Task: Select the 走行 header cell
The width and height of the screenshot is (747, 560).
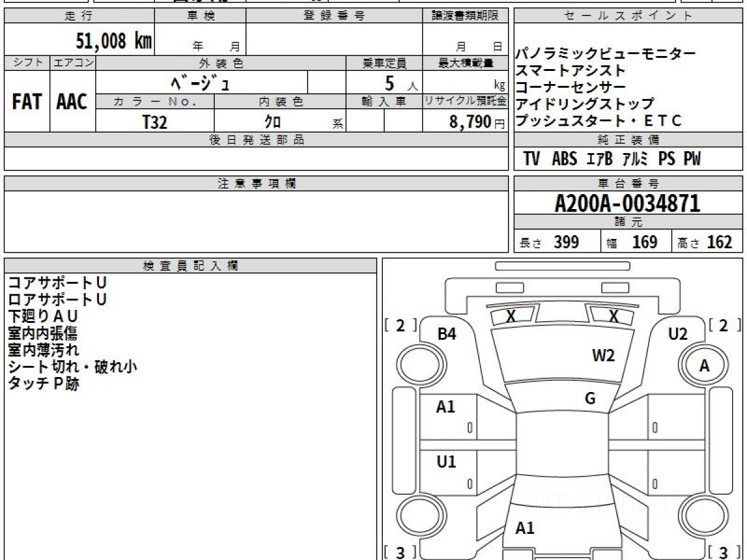Action: (x=79, y=16)
